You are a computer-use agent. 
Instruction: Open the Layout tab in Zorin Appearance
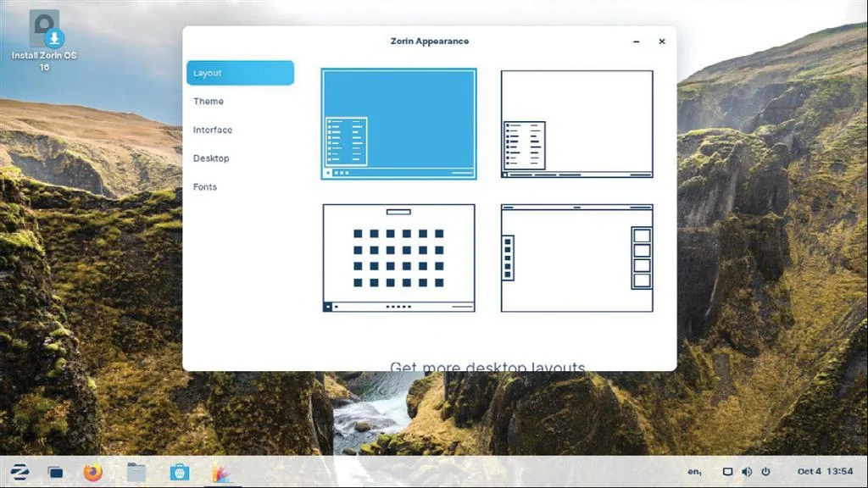(240, 73)
